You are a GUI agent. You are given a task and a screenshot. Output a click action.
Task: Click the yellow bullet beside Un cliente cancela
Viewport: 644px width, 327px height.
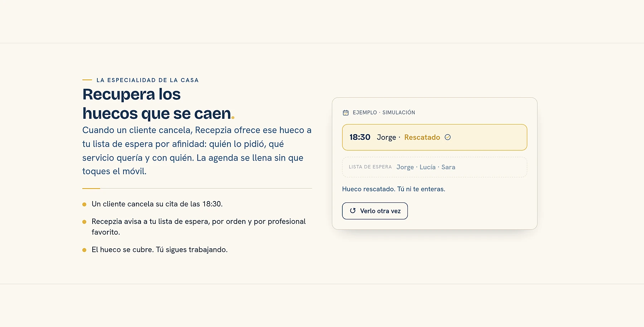tap(84, 204)
